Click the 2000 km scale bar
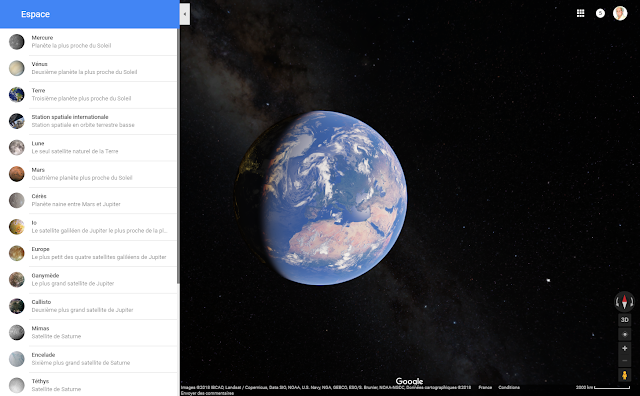The height and width of the screenshot is (396, 640). 603,387
